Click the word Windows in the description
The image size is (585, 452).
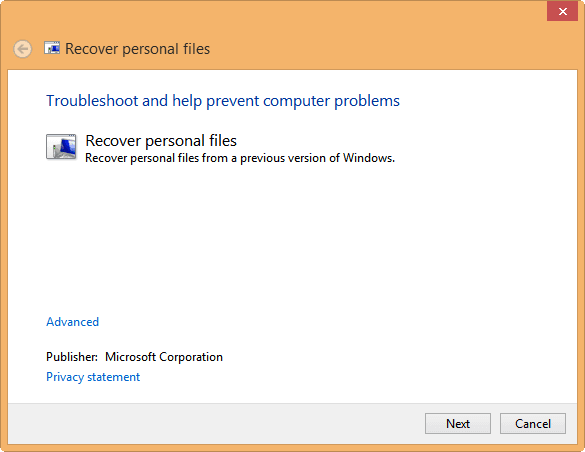(368, 158)
